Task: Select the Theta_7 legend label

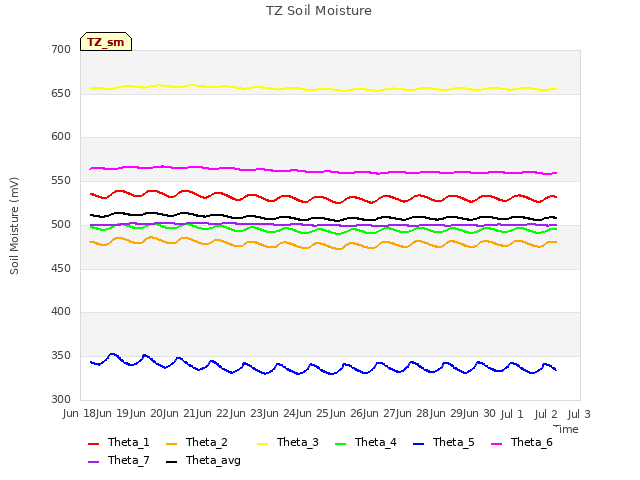Action: point(129,460)
